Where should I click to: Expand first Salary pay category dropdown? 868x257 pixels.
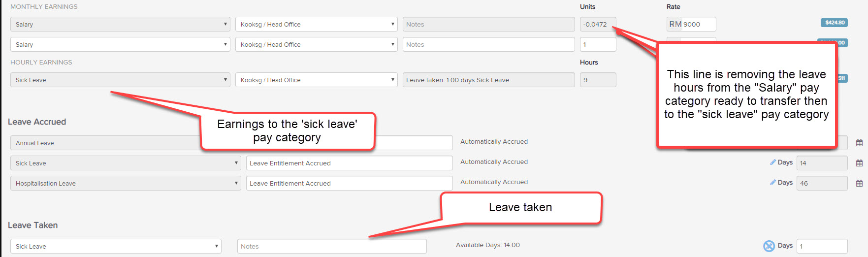120,24
